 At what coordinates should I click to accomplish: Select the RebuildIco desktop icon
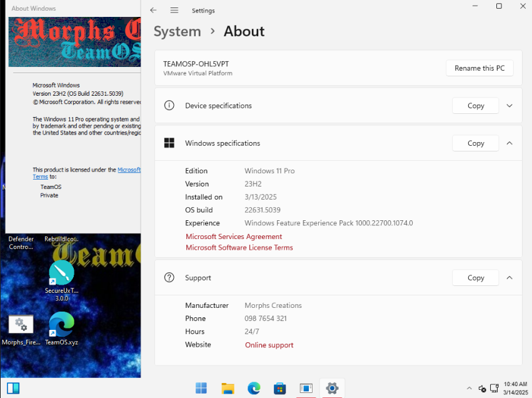point(61,239)
